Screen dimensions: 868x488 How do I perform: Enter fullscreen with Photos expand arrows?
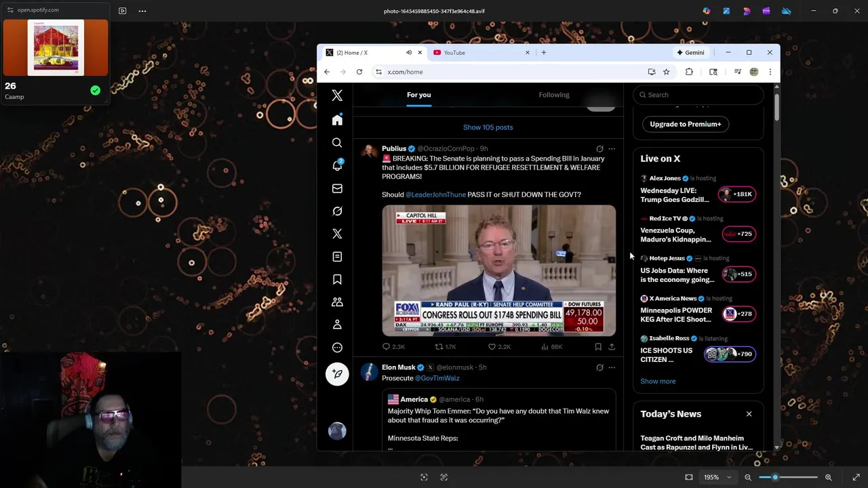tap(856, 477)
